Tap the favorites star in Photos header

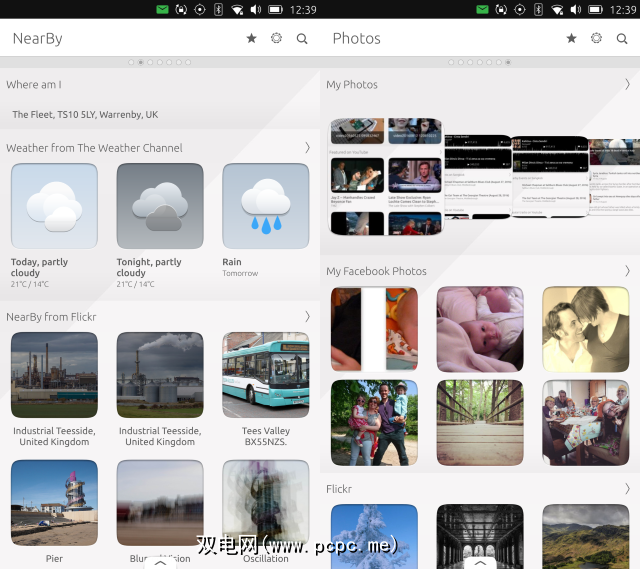571,38
